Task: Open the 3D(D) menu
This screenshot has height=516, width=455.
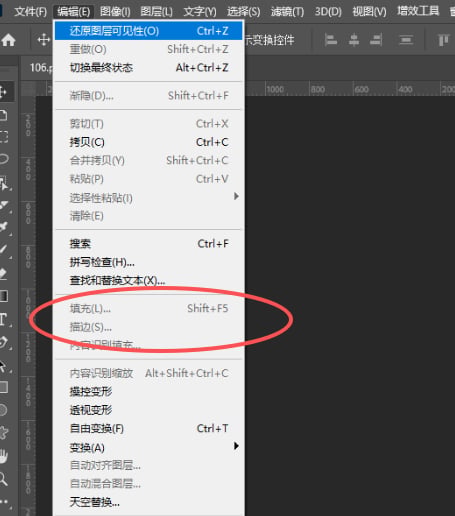Action: click(x=328, y=12)
